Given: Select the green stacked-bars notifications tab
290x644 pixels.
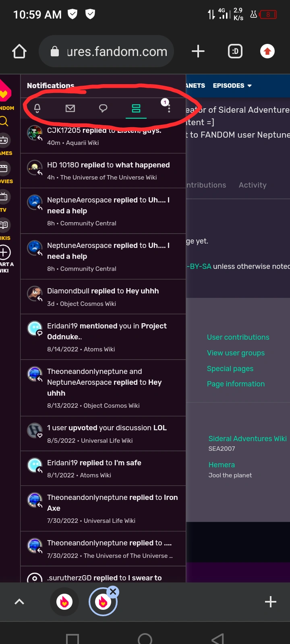Looking at the screenshot, I should point(136,108).
